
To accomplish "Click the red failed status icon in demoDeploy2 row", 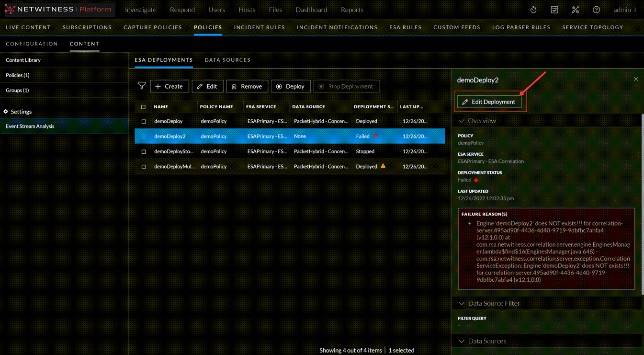I will pos(375,136).
